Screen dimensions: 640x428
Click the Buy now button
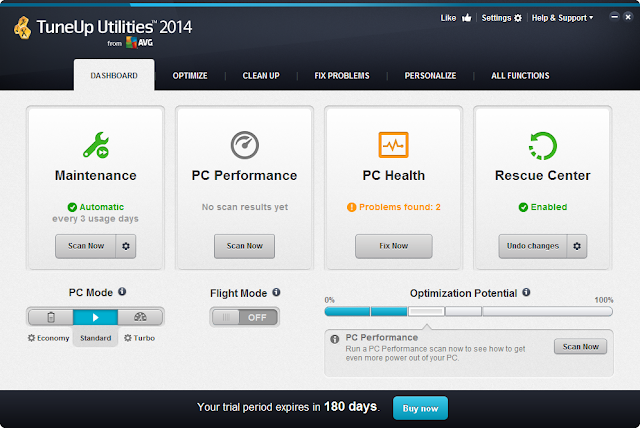point(420,408)
